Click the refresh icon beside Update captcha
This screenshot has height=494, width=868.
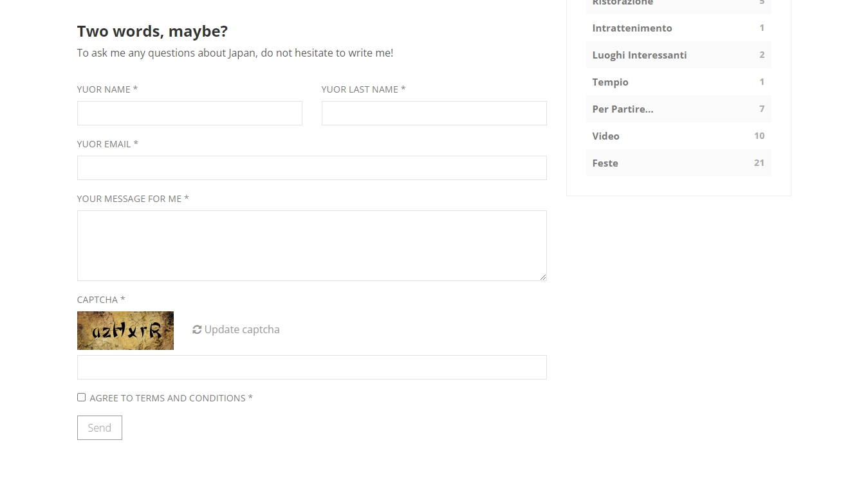[x=197, y=329]
